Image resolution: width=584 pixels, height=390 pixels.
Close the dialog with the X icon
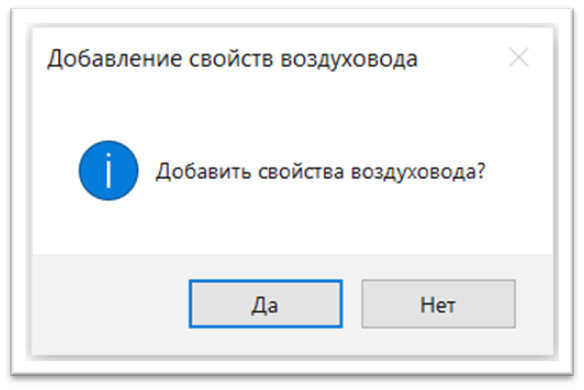519,58
